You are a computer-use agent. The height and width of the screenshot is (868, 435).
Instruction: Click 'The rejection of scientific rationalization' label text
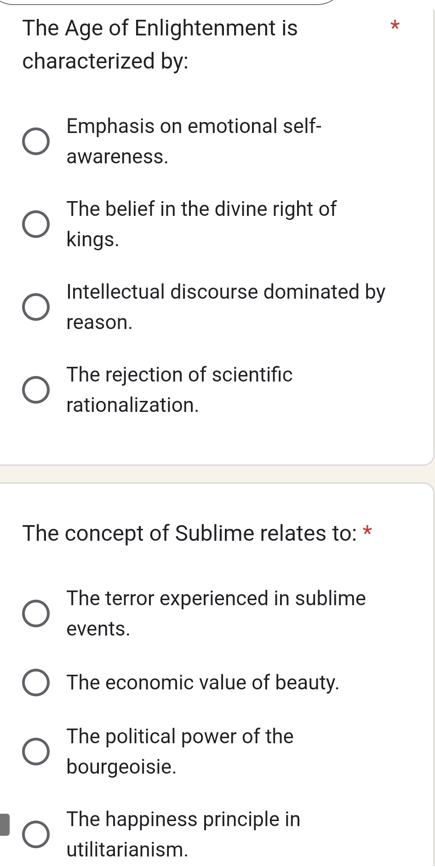point(179,390)
